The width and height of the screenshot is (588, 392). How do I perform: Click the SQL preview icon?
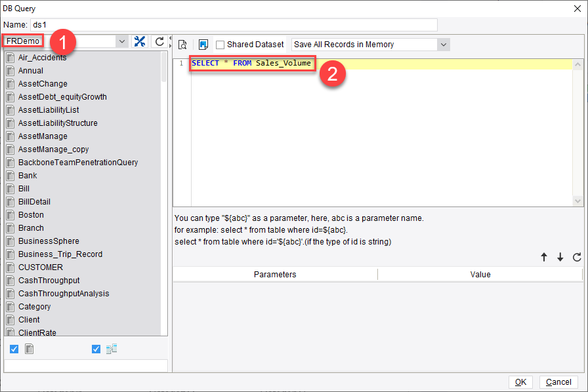(182, 44)
